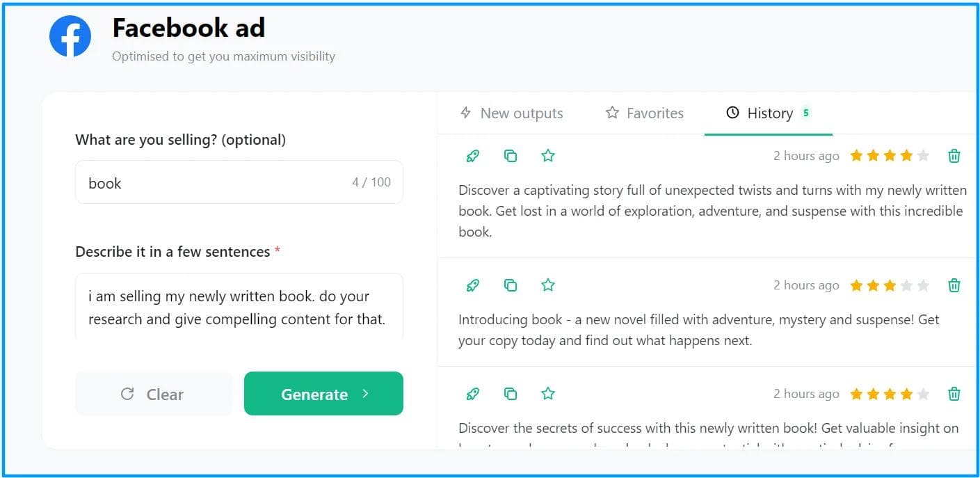The image size is (980, 478).
Task: Copy the third history output text
Action: point(511,394)
